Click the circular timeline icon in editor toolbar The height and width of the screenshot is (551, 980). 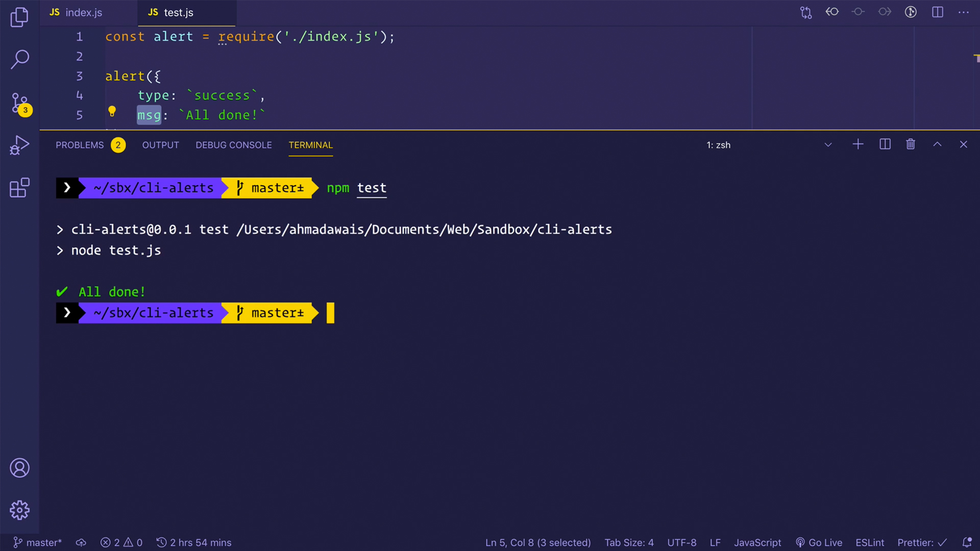pyautogui.click(x=911, y=12)
